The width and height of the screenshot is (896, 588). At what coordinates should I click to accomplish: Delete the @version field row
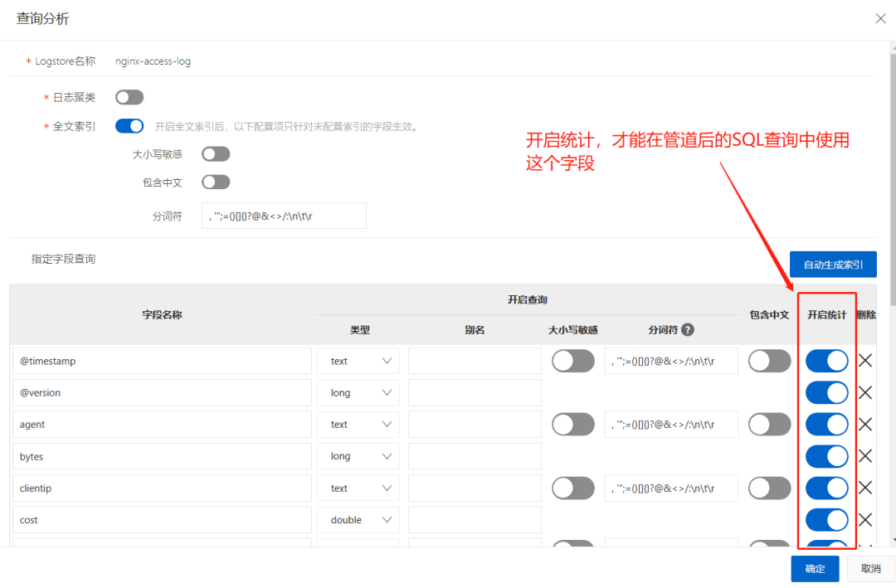tap(865, 392)
